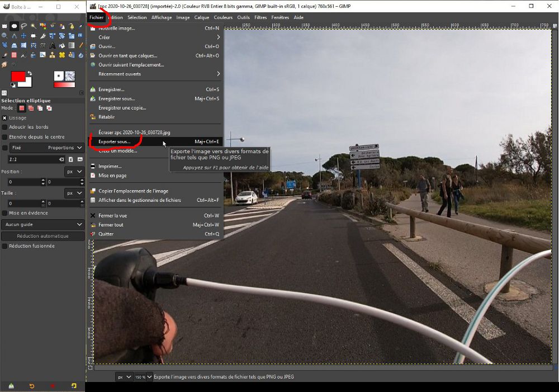Click Exporter sous... in the Fichier menu
The image size is (559, 392).
[156, 141]
